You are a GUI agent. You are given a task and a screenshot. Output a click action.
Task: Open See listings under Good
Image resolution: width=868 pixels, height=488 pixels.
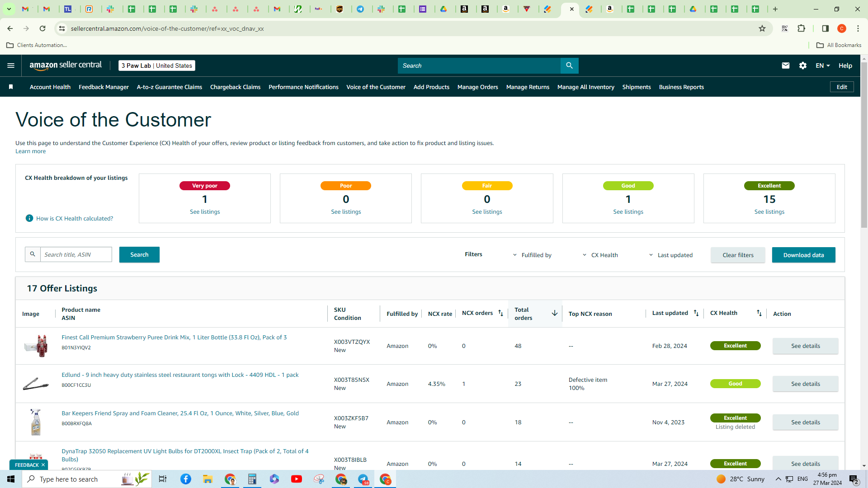628,211
